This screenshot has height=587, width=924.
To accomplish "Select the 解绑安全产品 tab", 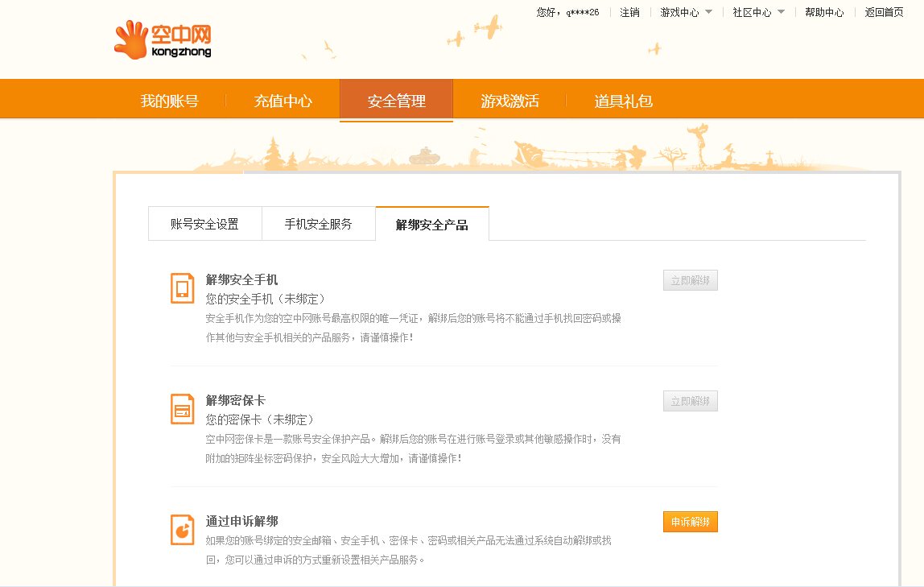I will tap(432, 223).
